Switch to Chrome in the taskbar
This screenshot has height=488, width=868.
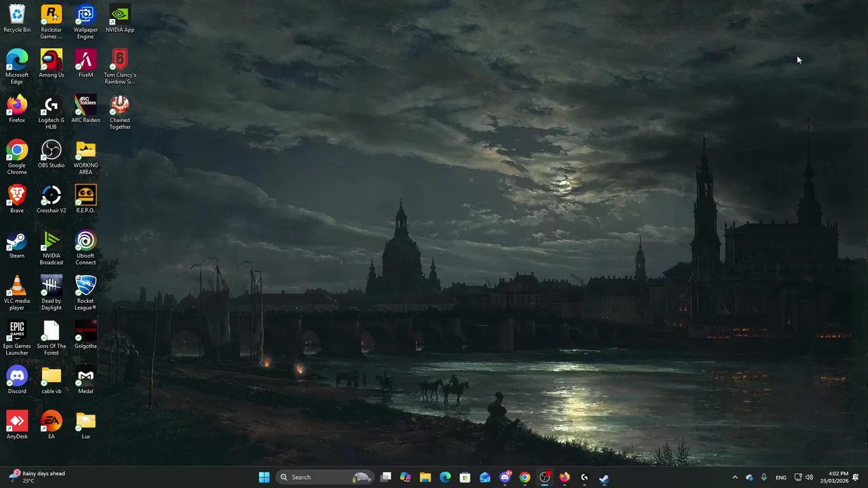click(x=525, y=477)
